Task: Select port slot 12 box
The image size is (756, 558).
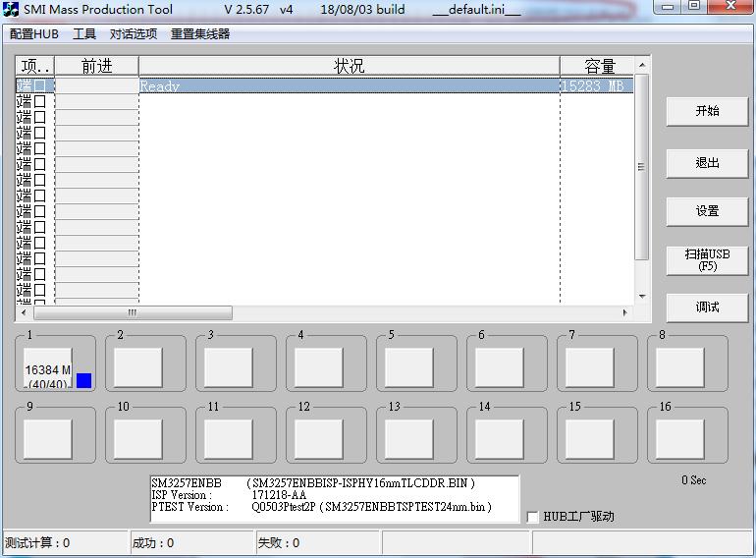Action: (x=319, y=439)
